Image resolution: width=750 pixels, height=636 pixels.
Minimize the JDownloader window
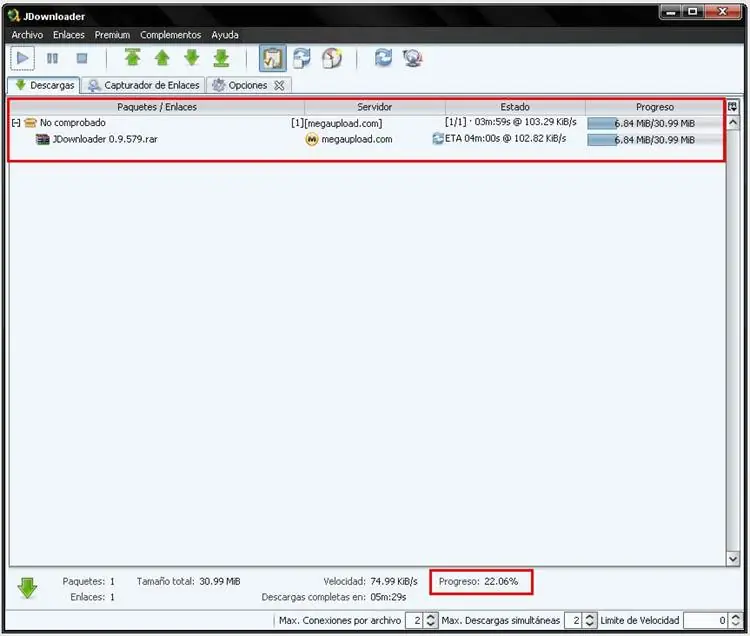[670, 11]
